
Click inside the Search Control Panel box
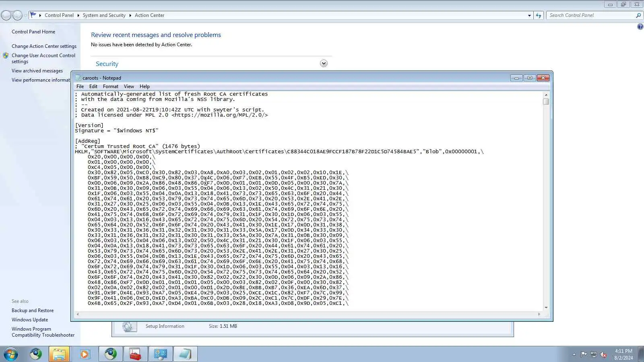pos(591,15)
